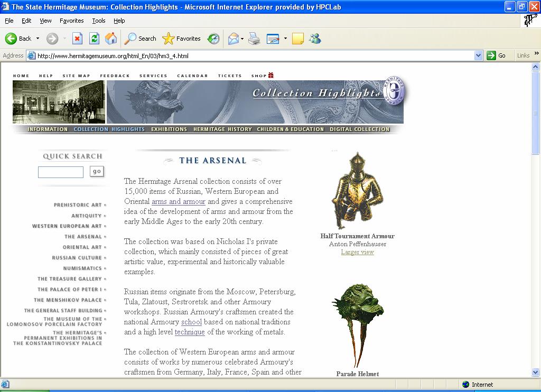Open the Mail button dropdown arrow

click(242, 39)
